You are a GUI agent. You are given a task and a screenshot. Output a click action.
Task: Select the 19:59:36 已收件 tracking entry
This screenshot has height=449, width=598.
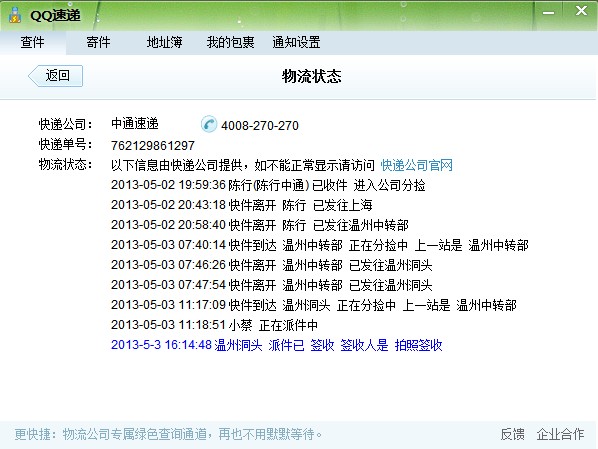point(268,185)
